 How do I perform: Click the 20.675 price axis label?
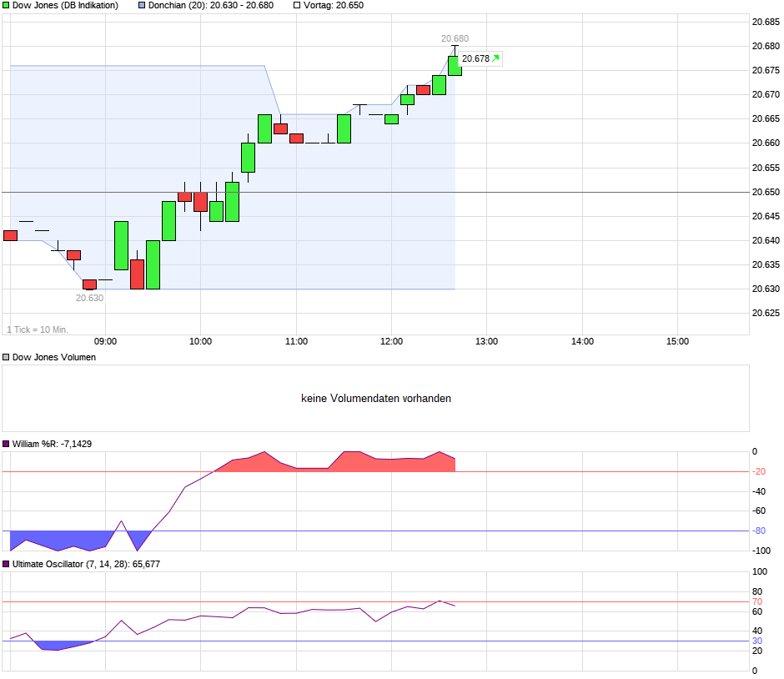(766, 71)
